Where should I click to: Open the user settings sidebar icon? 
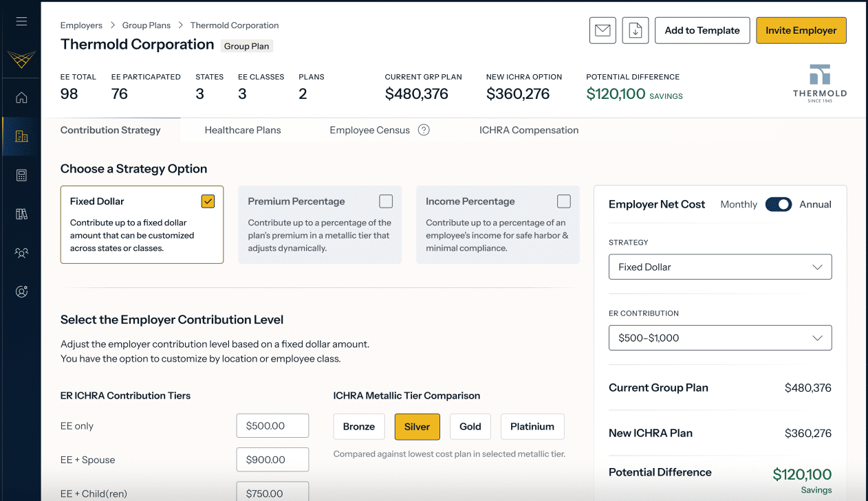point(21,292)
